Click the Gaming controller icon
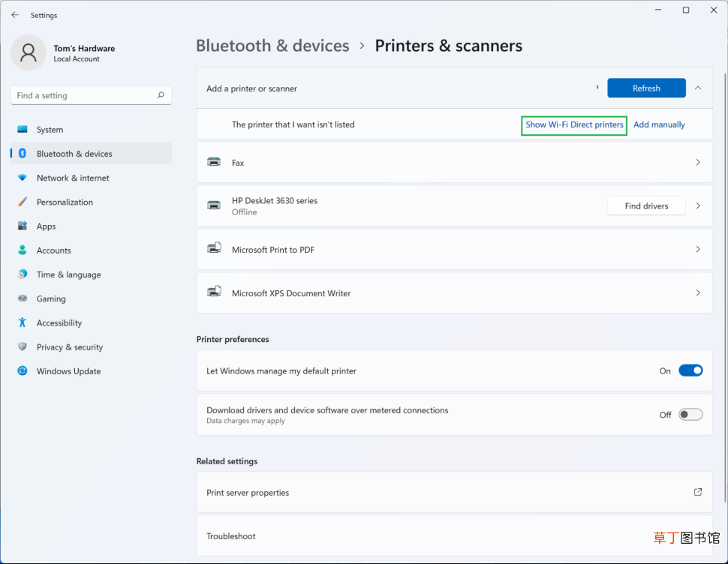Viewport: 728px width, 564px height. (23, 298)
